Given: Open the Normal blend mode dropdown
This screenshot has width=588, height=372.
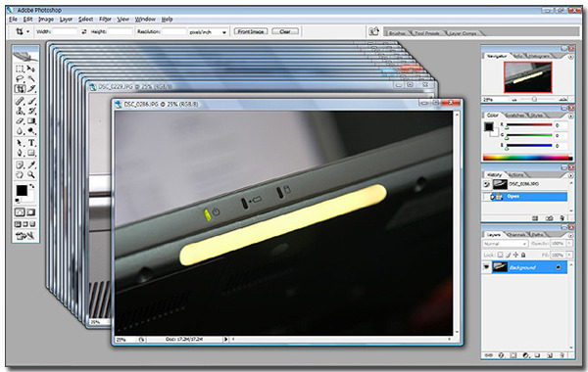Looking at the screenshot, I should coord(505,244).
